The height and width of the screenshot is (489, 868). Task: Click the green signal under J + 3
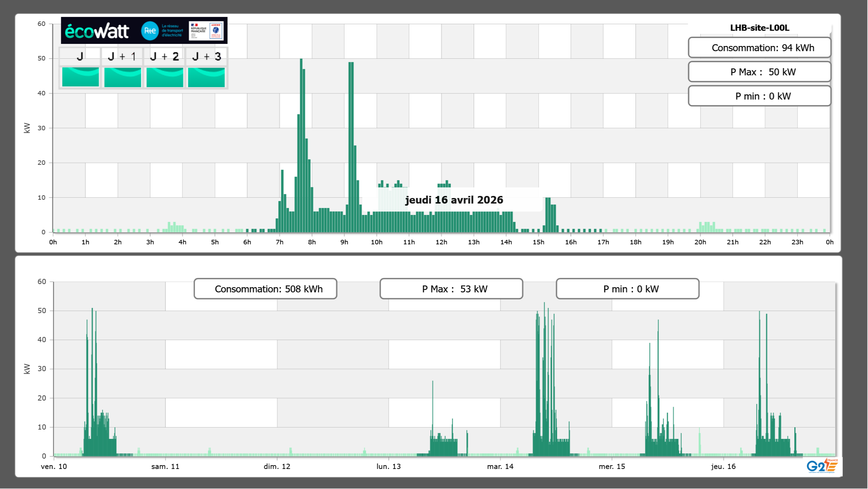pos(206,77)
